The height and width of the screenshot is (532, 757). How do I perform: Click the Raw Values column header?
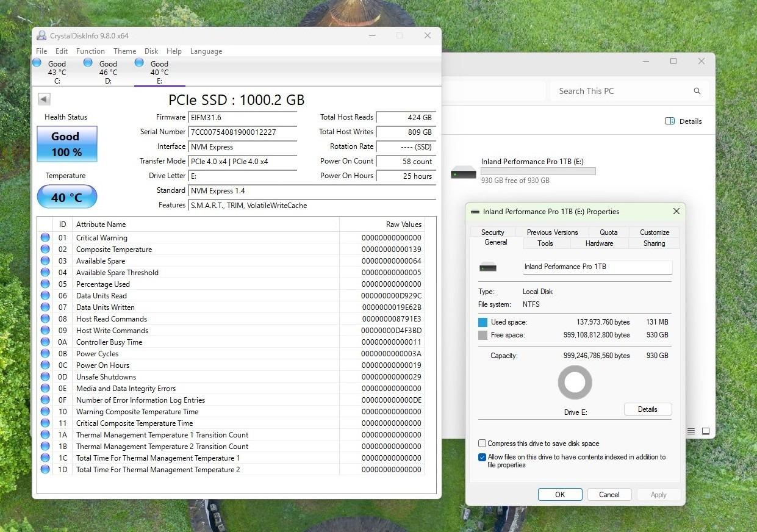[382, 225]
